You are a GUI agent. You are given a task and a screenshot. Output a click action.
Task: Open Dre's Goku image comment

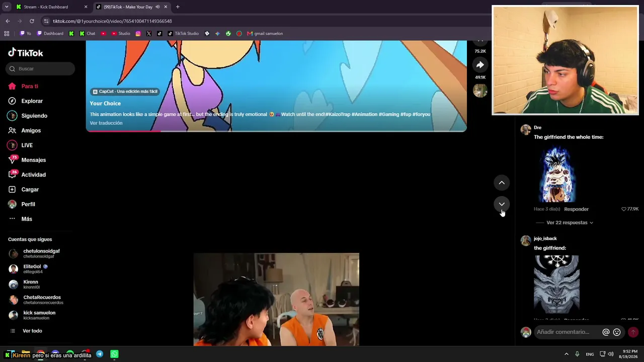pyautogui.click(x=556, y=174)
